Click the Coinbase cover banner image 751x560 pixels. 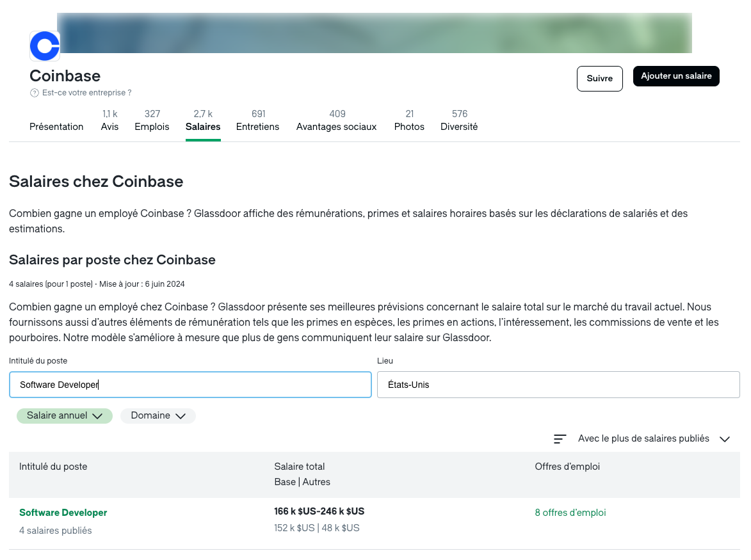point(375,33)
